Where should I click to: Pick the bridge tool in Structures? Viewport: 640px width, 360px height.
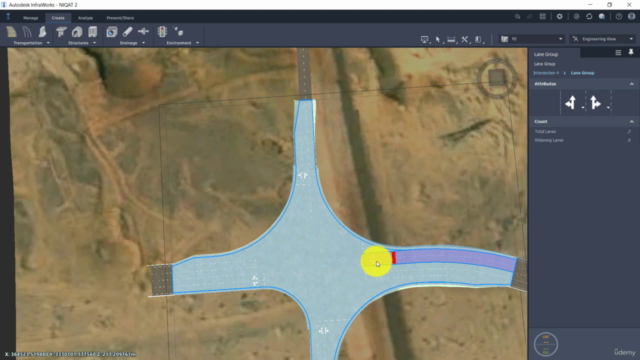click(x=61, y=32)
